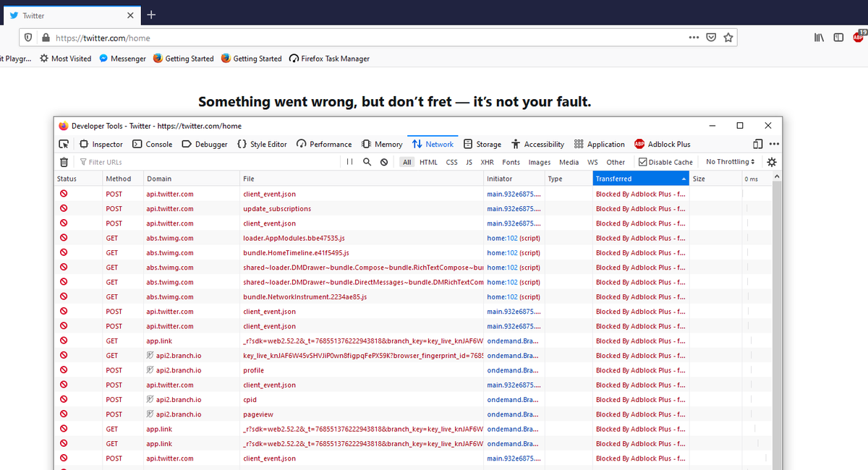868x470 pixels.
Task: Open the network search panel magnifier
Action: click(x=367, y=162)
